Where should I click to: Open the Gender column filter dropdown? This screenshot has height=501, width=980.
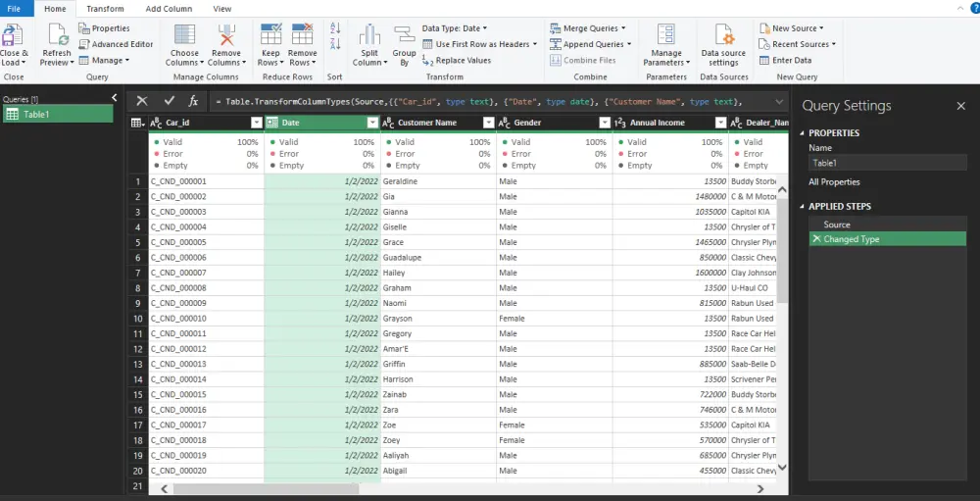coord(605,123)
